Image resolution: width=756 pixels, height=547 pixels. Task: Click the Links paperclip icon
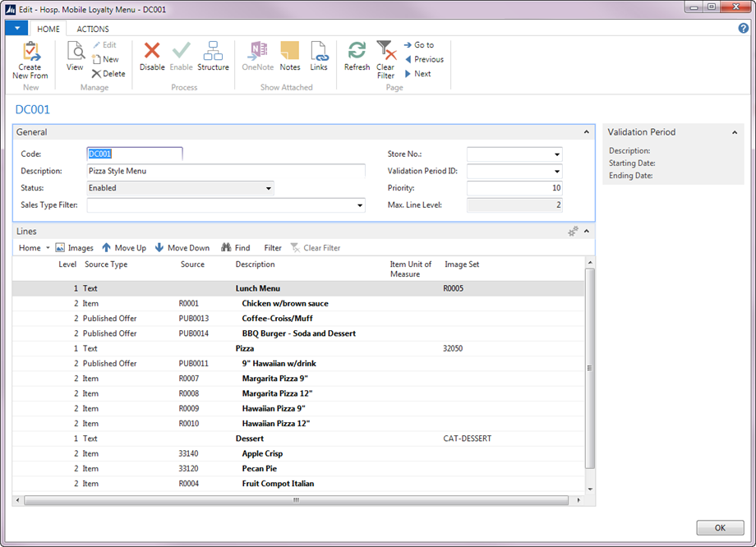click(319, 53)
